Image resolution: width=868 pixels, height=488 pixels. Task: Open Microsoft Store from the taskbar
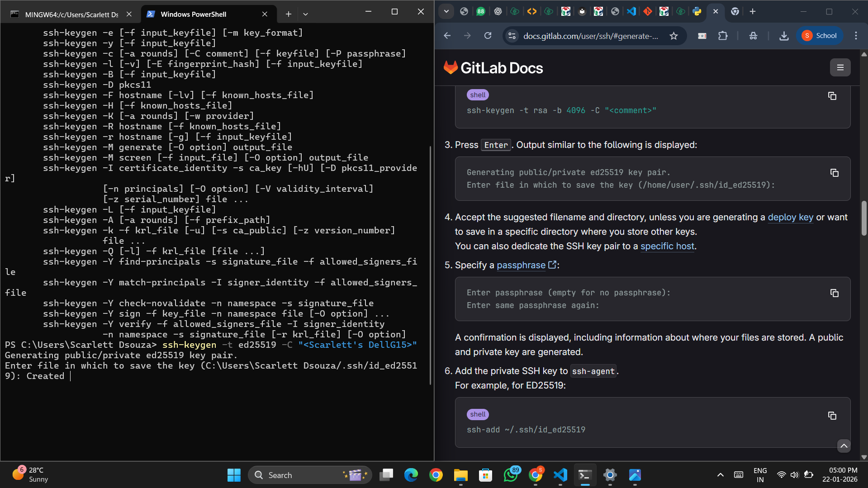click(x=485, y=475)
